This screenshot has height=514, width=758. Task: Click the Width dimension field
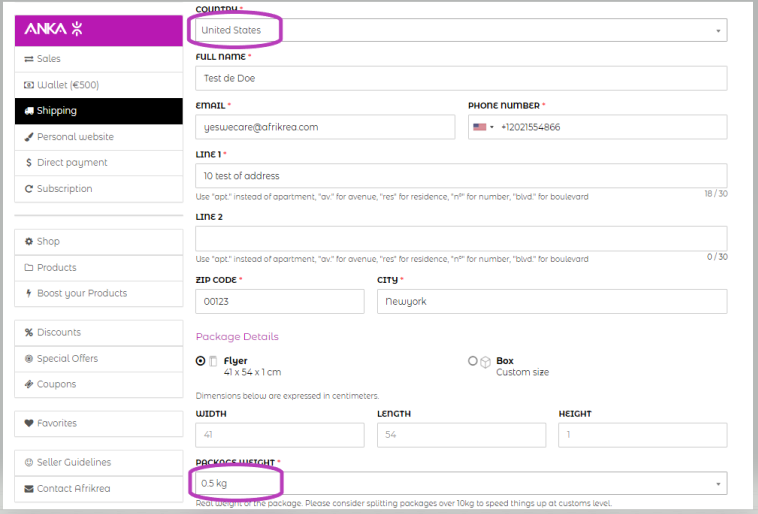pyautogui.click(x=280, y=435)
